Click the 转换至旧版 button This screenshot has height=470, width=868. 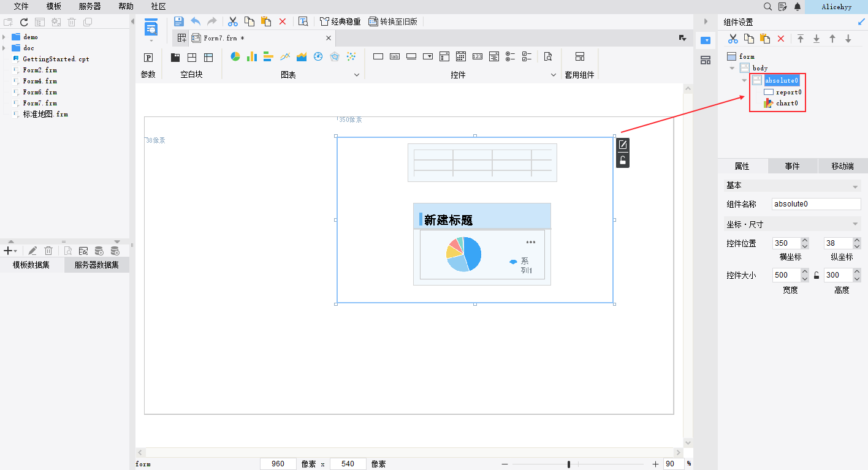pos(393,21)
